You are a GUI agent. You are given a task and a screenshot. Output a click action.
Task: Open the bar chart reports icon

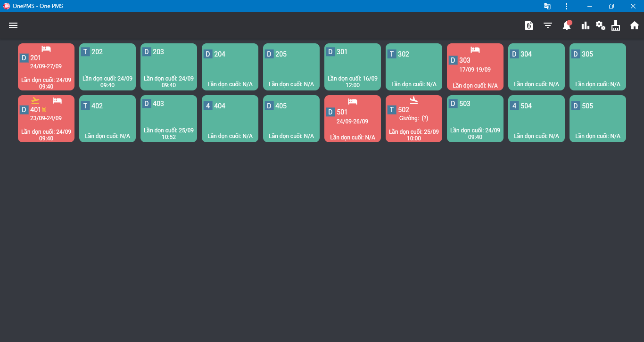[586, 25]
